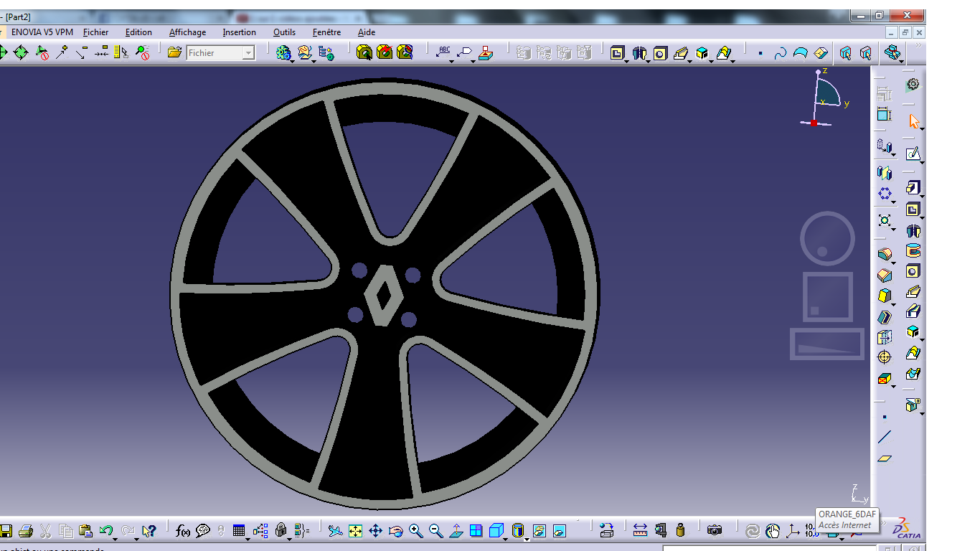Open the Fenêtre menu
Viewport: 980px width, 551px height.
(x=326, y=32)
